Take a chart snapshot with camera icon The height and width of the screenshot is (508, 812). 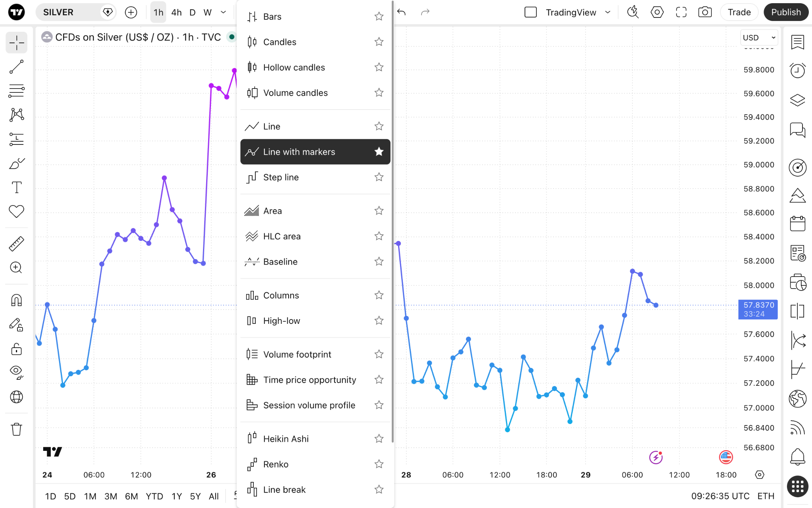pyautogui.click(x=705, y=12)
